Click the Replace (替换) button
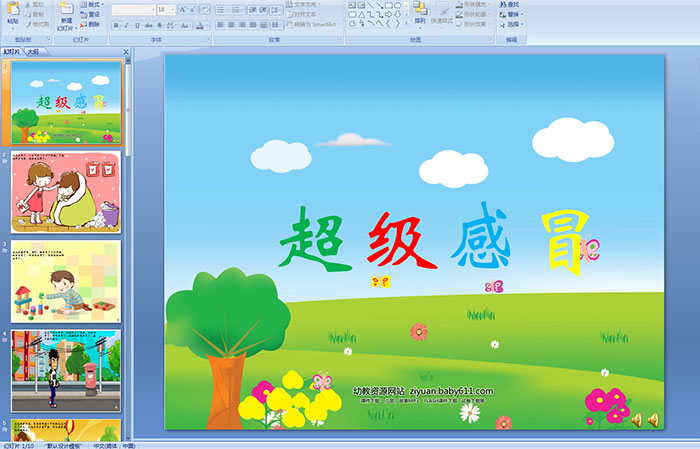700x449 pixels. pos(512,14)
